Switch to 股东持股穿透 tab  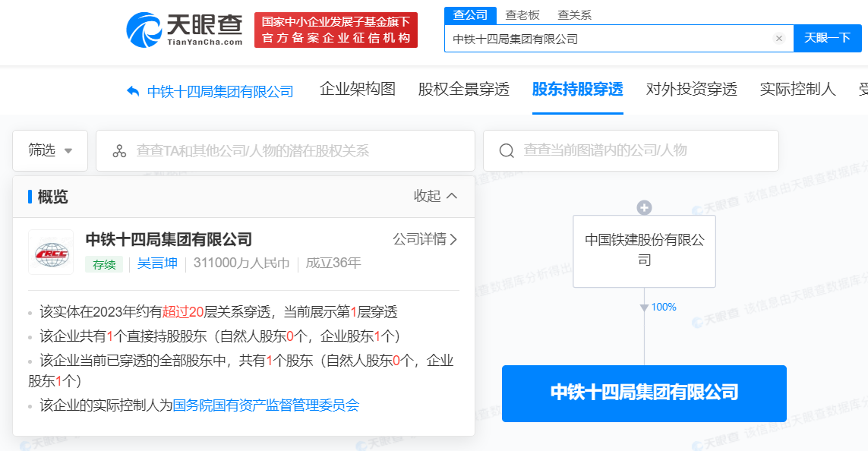click(x=577, y=89)
